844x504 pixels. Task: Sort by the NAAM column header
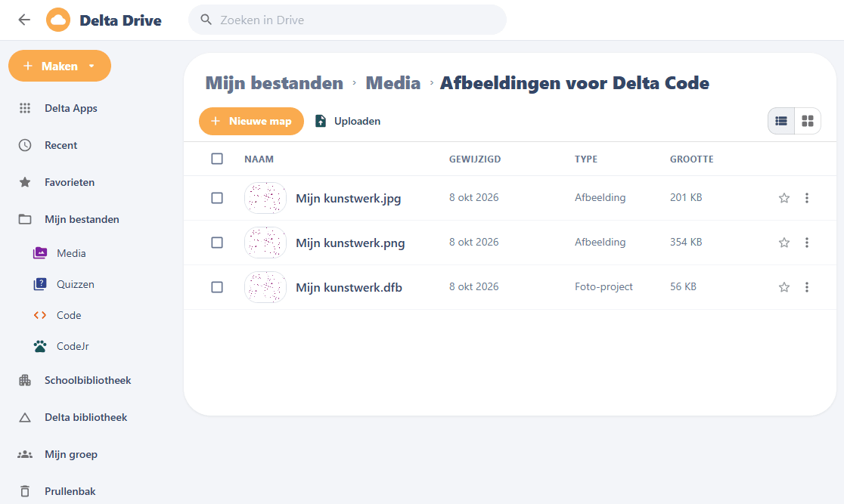pos(259,159)
